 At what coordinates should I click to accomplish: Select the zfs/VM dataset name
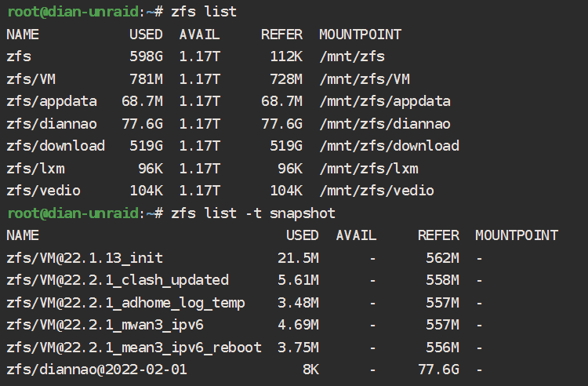pos(31,79)
